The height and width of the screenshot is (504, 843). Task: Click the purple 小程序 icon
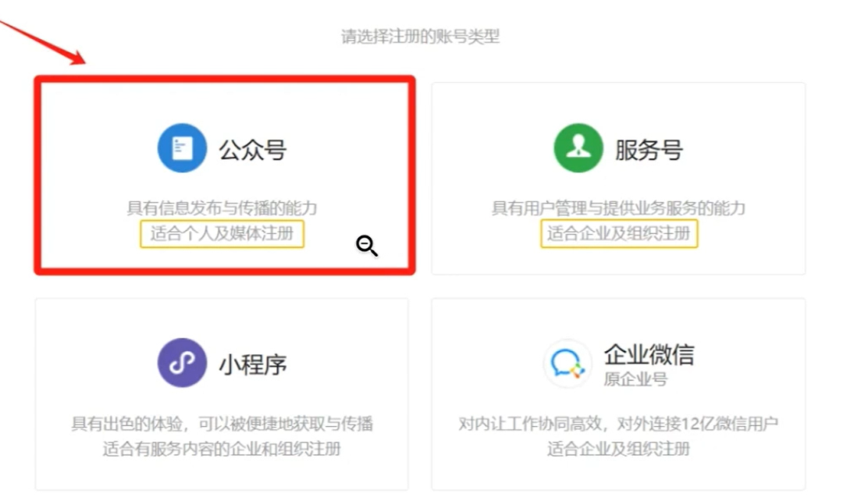click(x=182, y=363)
